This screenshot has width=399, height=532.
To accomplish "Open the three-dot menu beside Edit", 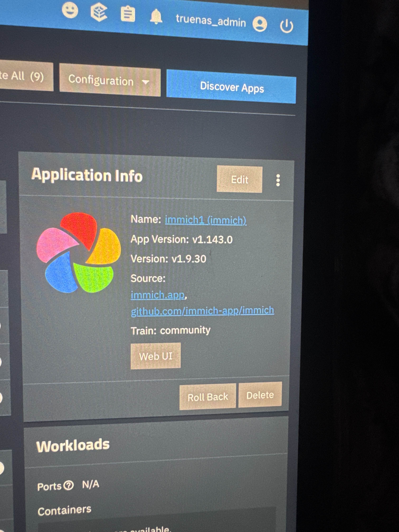I will [278, 180].
